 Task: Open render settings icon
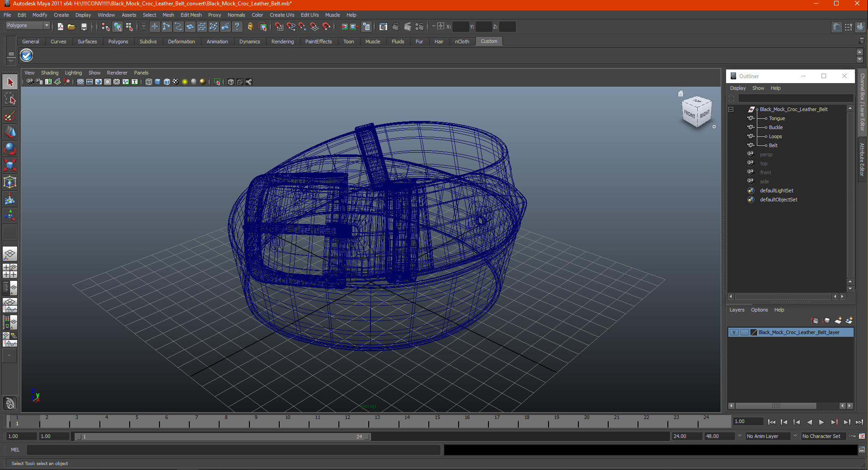(x=419, y=27)
